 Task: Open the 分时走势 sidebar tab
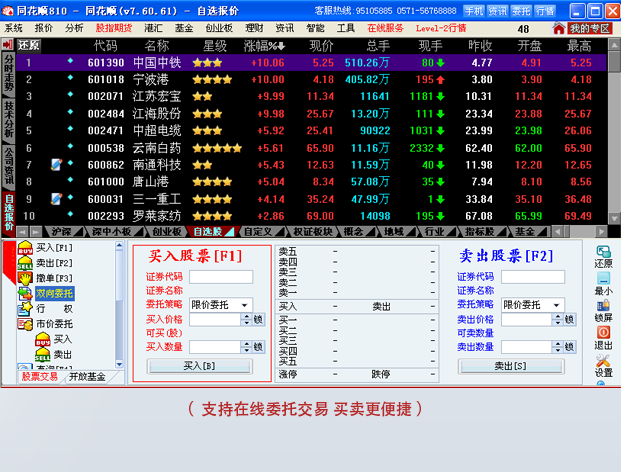coord(9,72)
